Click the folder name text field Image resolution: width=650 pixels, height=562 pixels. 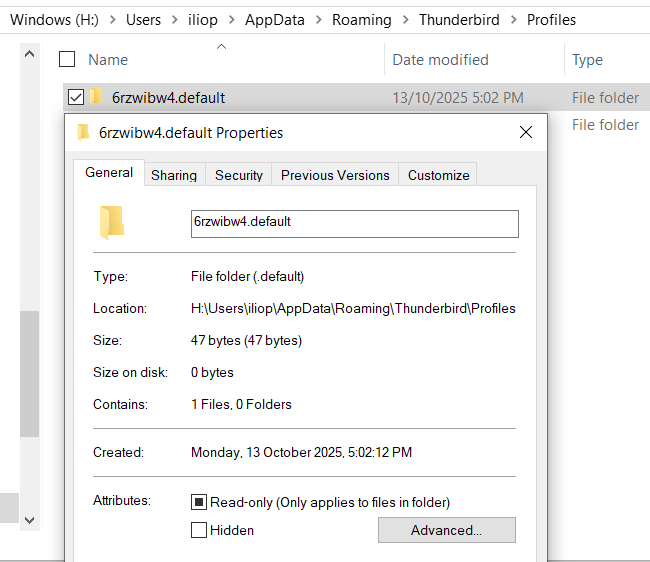[354, 223]
